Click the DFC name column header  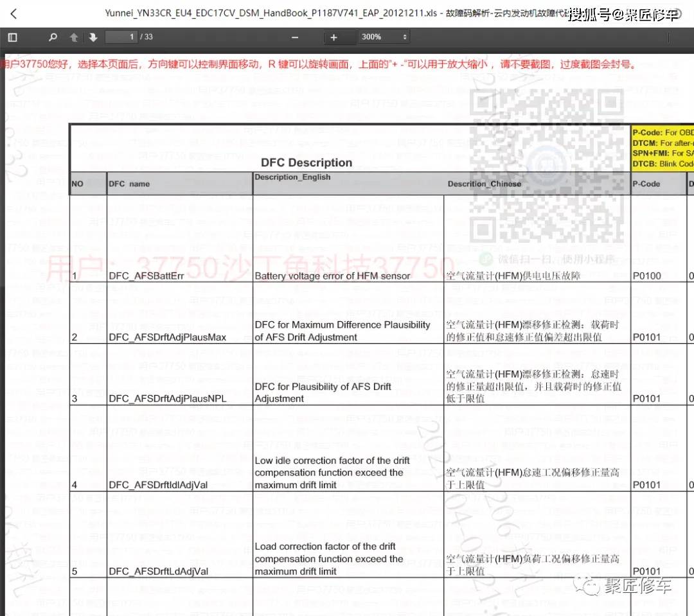coord(129,184)
